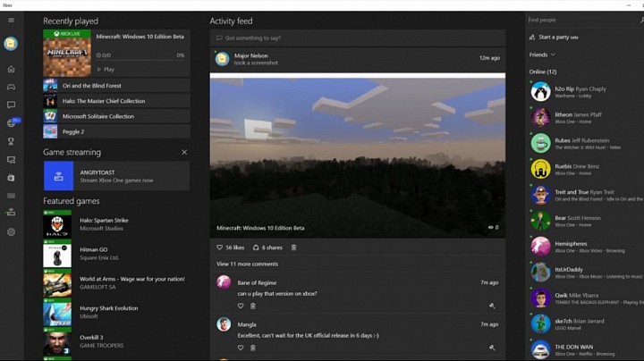The width and height of the screenshot is (644, 361).
Task: Open featured game Hitman GO
Action: pos(116,254)
